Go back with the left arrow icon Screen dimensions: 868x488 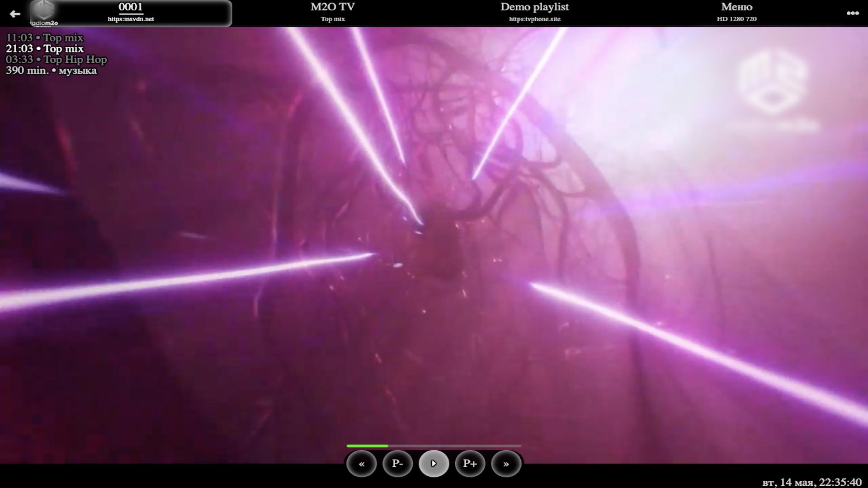tap(15, 14)
